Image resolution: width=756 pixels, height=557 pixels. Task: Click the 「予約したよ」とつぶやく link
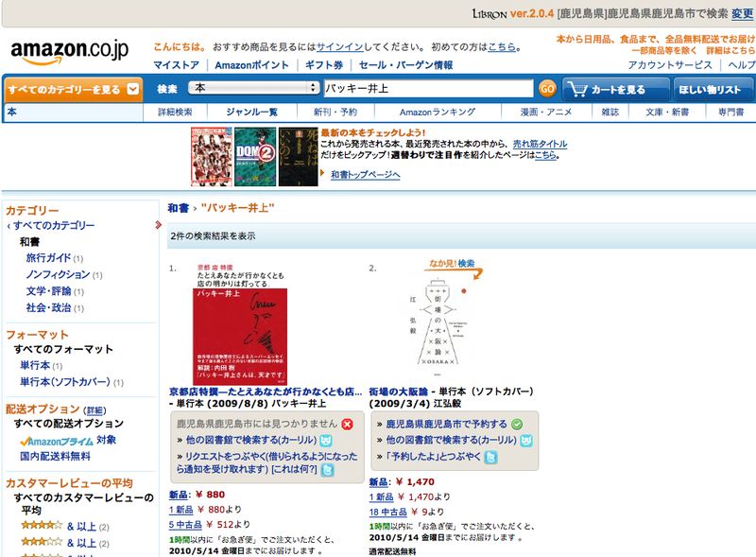coord(433,456)
